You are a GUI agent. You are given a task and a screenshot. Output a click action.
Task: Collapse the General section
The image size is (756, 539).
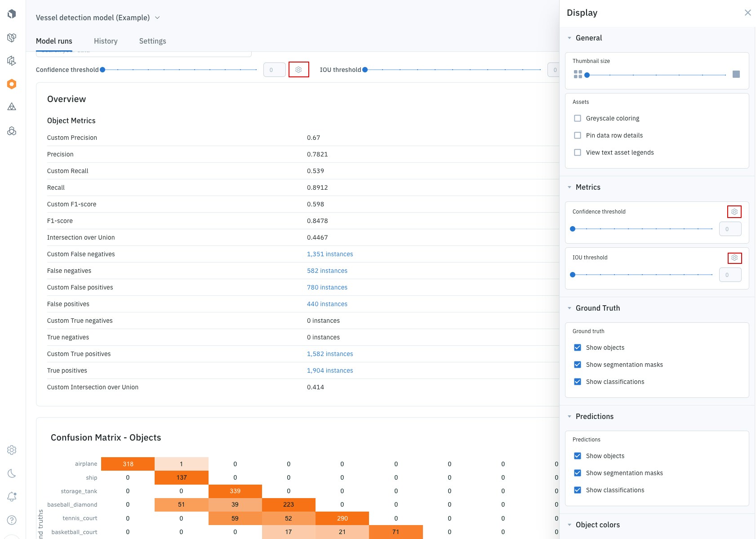click(569, 38)
